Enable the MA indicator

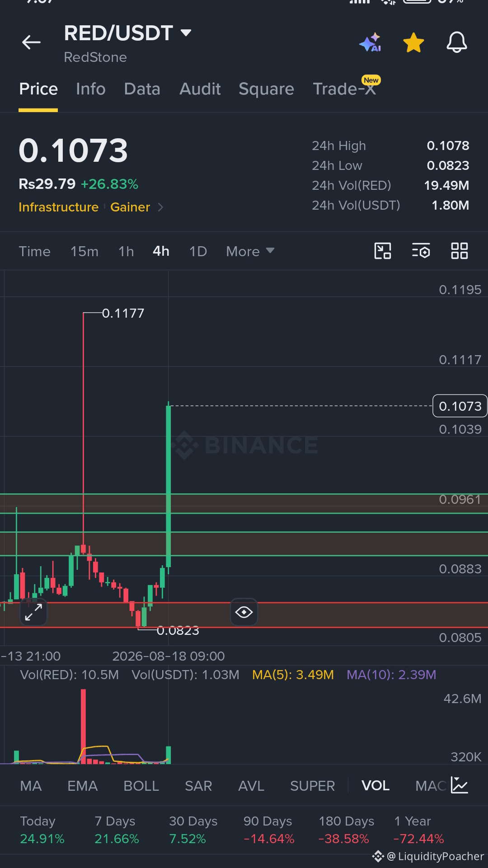[x=31, y=786]
